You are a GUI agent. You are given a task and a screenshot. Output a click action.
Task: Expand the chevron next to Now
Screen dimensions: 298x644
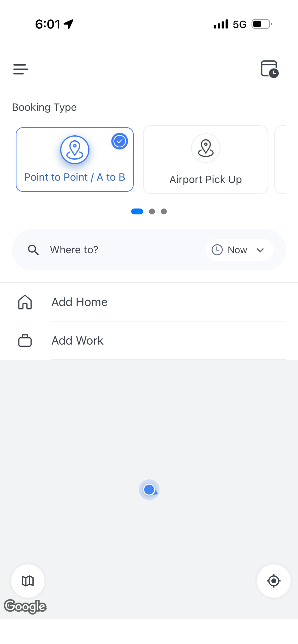coord(260,250)
